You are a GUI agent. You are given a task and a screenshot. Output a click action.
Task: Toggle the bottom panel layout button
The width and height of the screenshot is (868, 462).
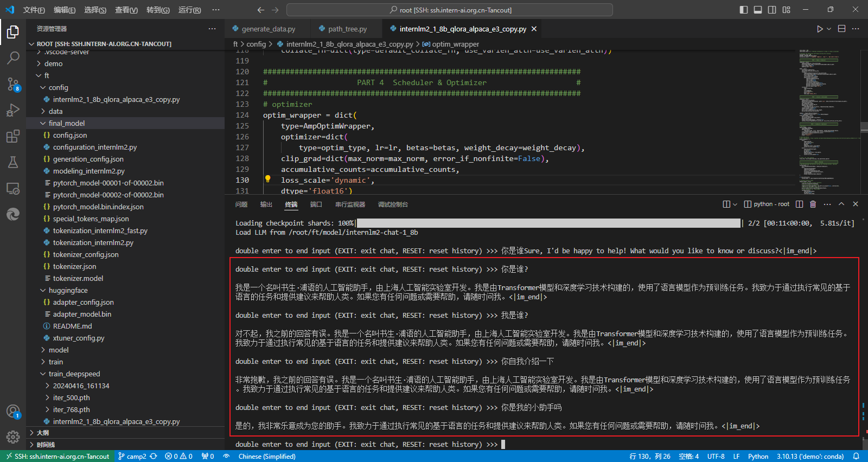758,10
